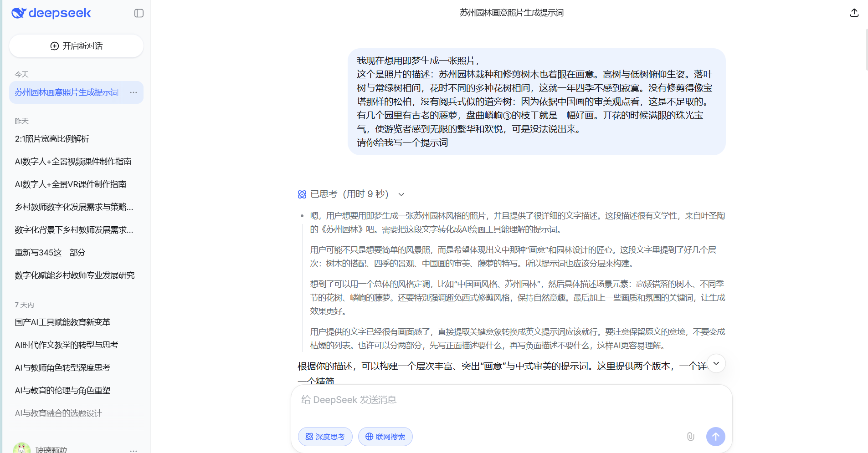Open profile via 玻璃颗粒 avatar

click(x=21, y=448)
